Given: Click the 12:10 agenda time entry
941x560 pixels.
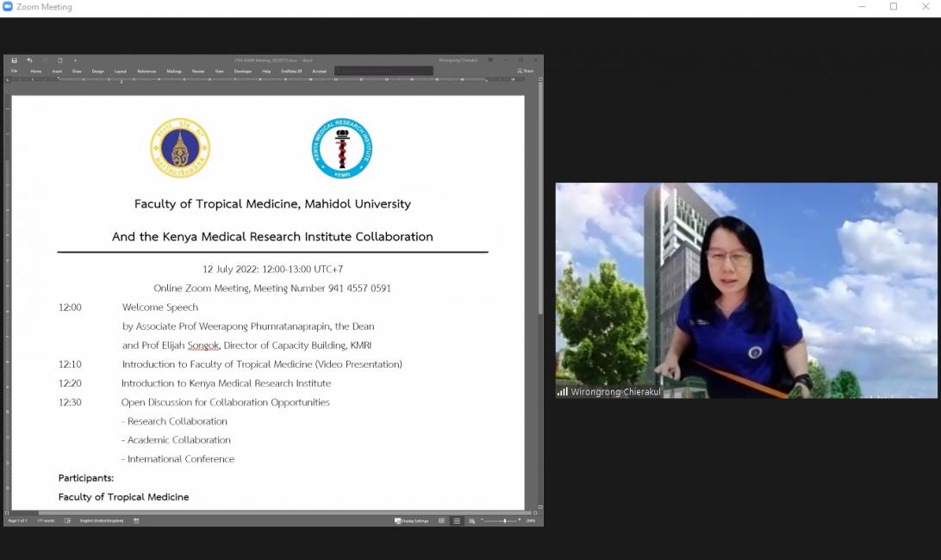Looking at the screenshot, I should [x=70, y=364].
